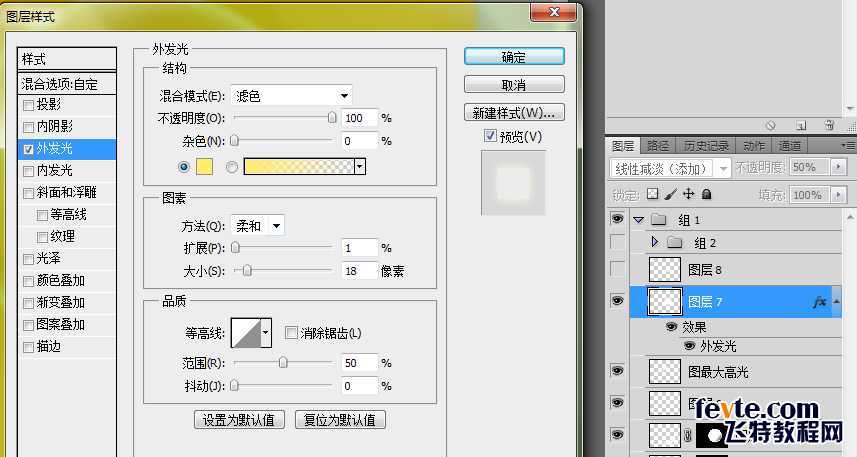Click the yellow glow color swatch
The height and width of the screenshot is (457, 857).
pos(204,167)
